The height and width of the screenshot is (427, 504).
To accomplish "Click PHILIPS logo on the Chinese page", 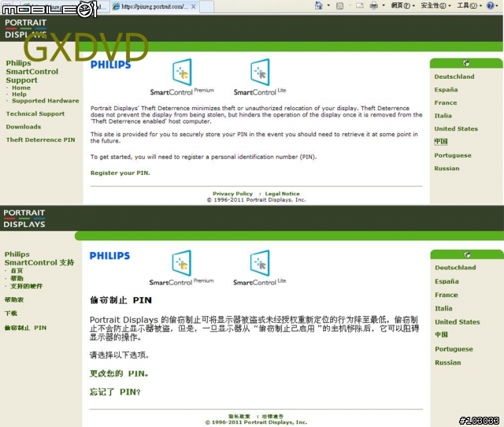I will (109, 256).
